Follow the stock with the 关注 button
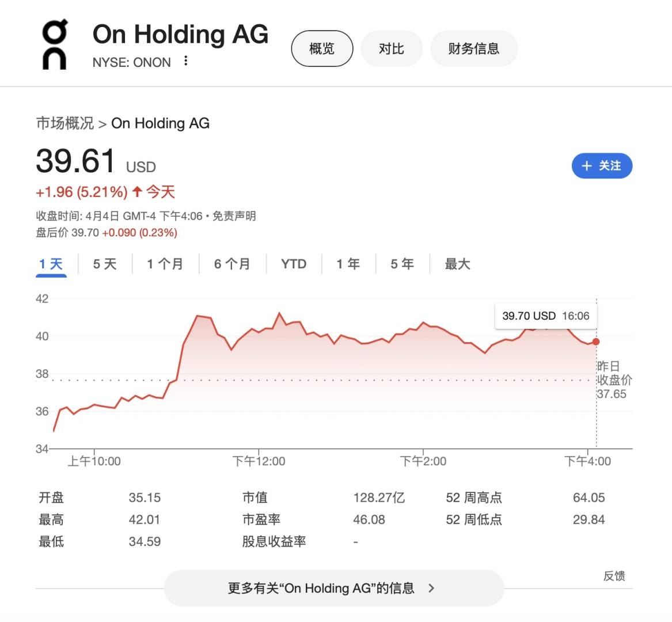672x622 pixels. pyautogui.click(x=602, y=166)
